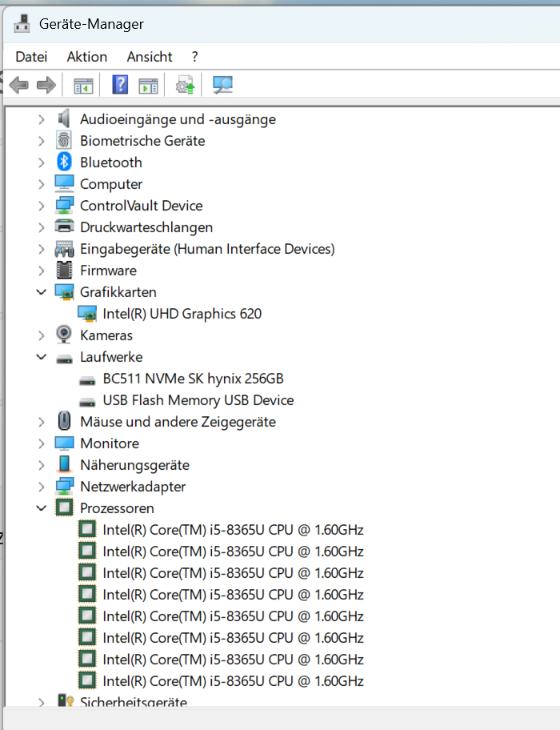Expand the Biometrische Geräte node
The width and height of the screenshot is (560, 730).
[x=42, y=141]
